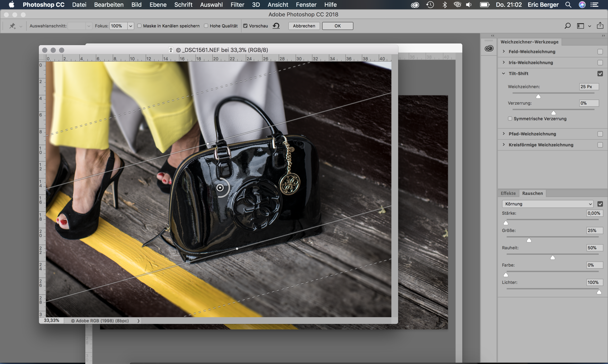This screenshot has height=364, width=608.
Task: Select the blur pin tool icon
Action: coord(12,26)
